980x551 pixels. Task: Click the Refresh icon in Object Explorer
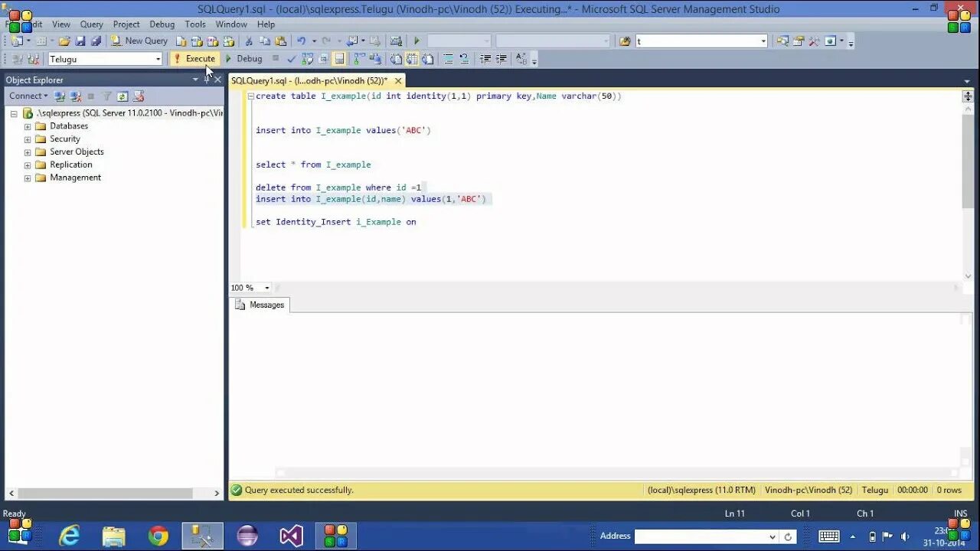point(122,96)
